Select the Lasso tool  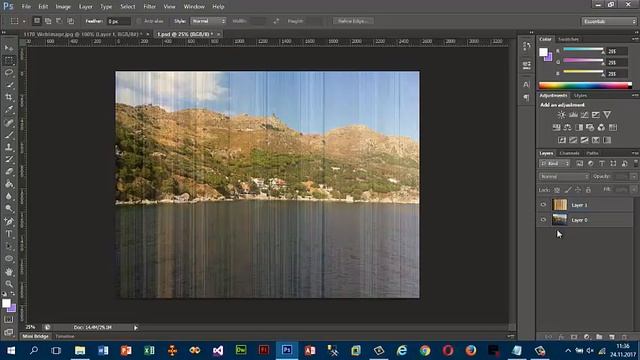[x=9, y=73]
